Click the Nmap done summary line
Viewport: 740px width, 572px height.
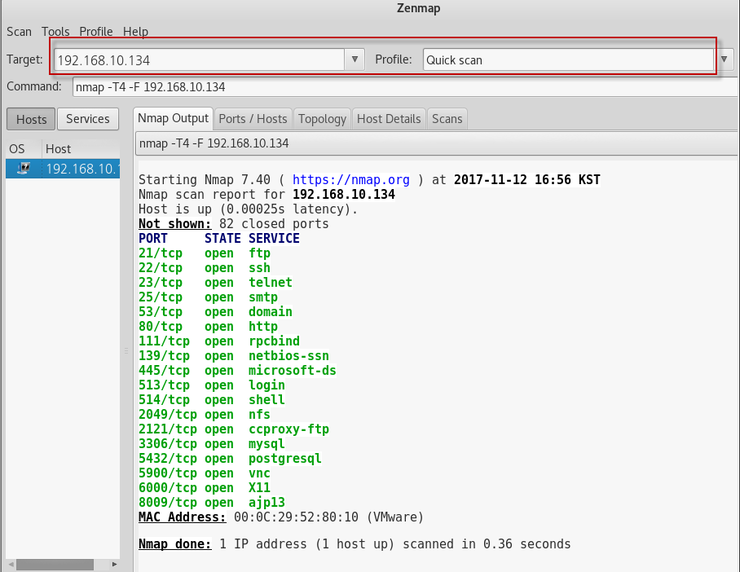coord(354,544)
